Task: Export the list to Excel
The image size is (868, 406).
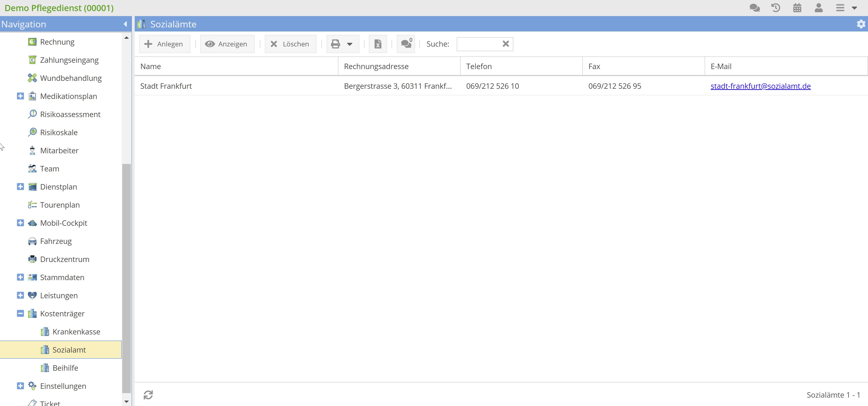Action: click(x=378, y=44)
